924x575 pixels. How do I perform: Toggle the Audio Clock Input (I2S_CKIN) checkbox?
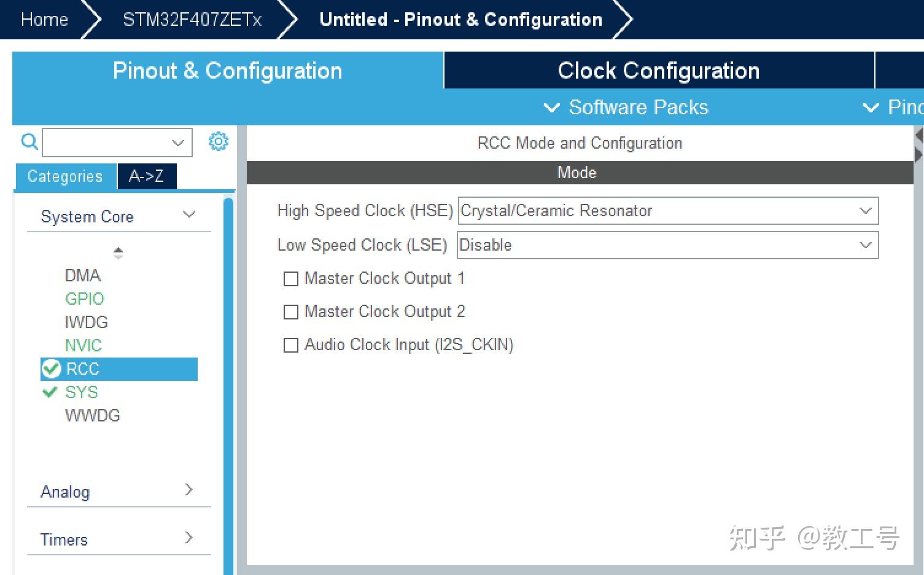pos(290,345)
